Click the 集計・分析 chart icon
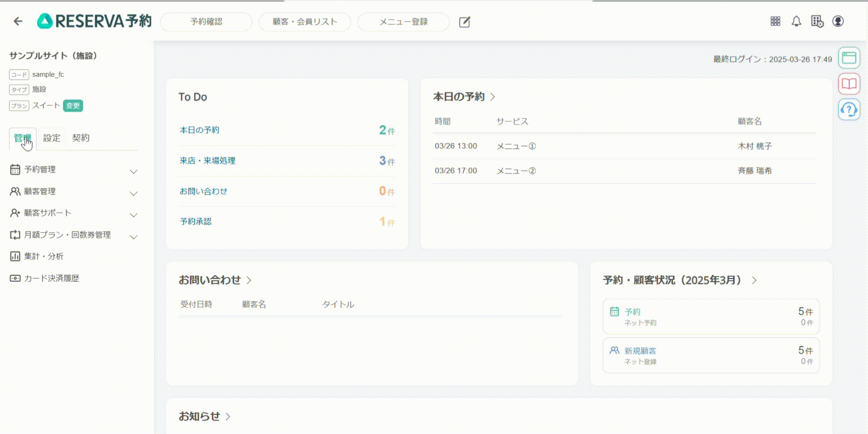 (15, 256)
